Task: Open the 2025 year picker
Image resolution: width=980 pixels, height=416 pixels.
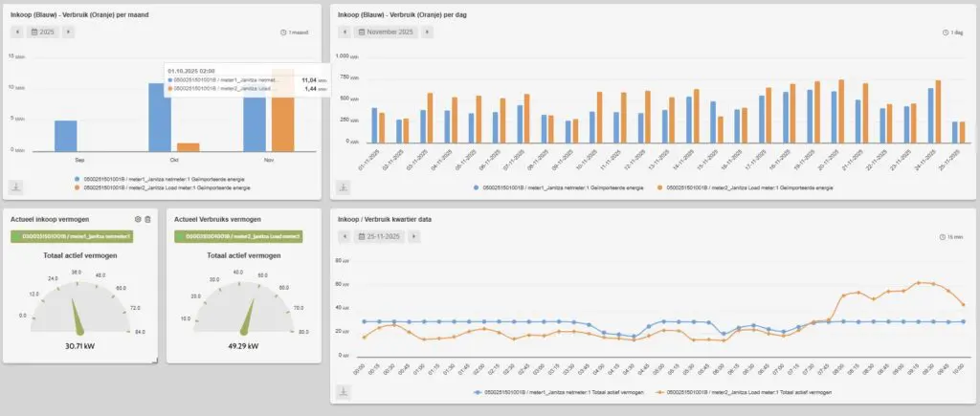Action: coord(42,32)
